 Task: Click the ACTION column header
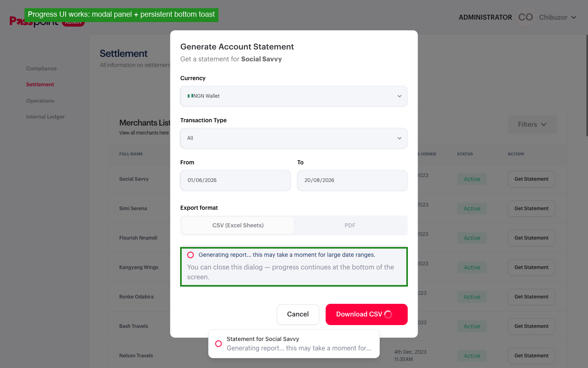pyautogui.click(x=516, y=154)
